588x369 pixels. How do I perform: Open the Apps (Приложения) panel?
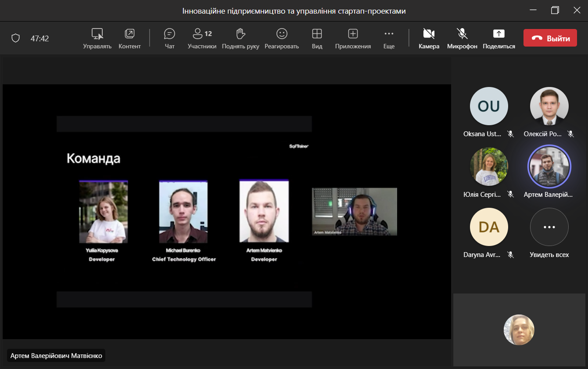[x=353, y=38]
